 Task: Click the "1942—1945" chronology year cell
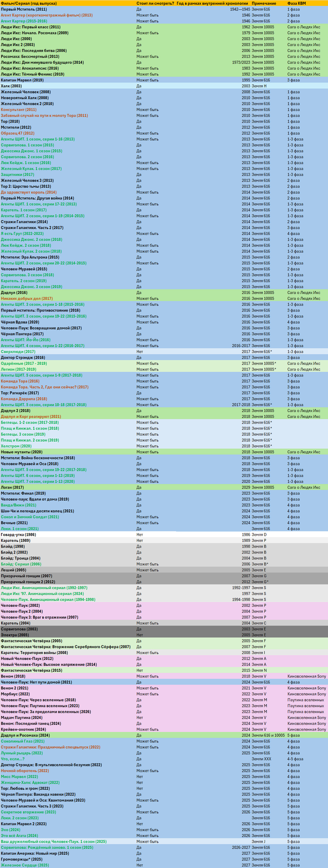240,9
